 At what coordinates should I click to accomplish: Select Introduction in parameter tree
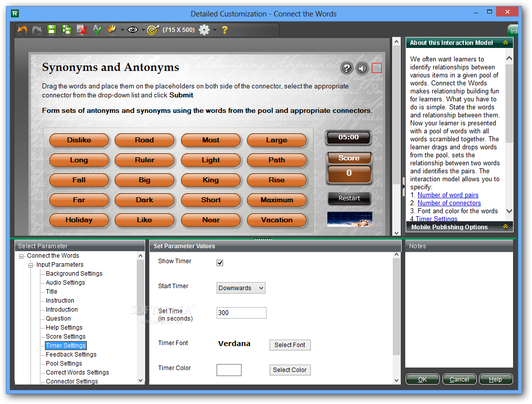[62, 309]
